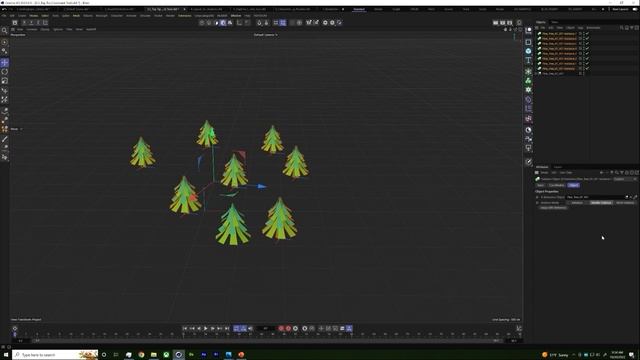The width and height of the screenshot is (640, 360).
Task: Switch to the Takes tab in Objects manager
Action: [554, 22]
